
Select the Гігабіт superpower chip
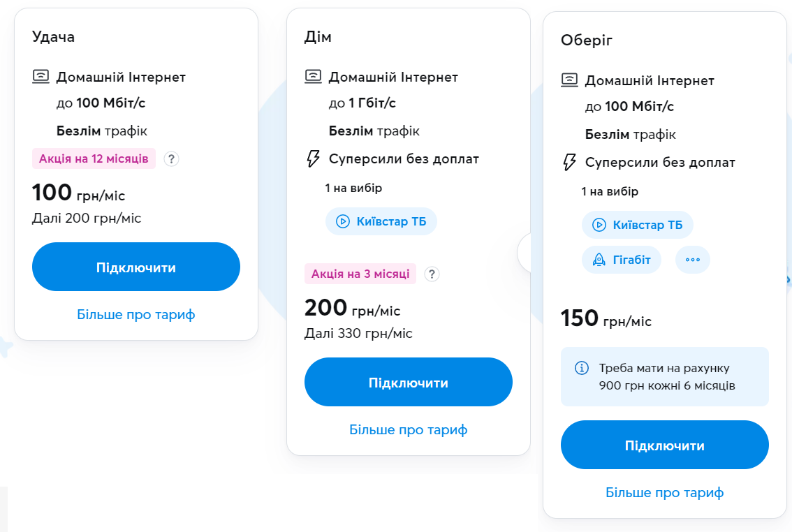point(621,260)
